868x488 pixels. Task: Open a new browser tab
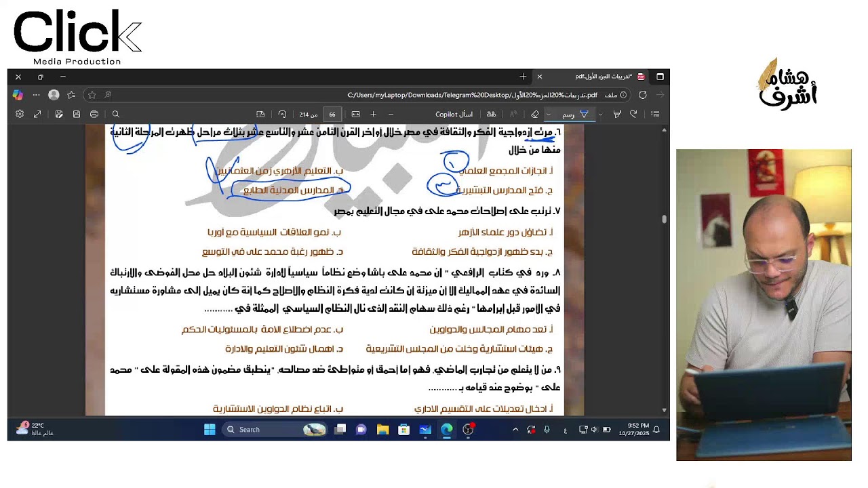[523, 77]
